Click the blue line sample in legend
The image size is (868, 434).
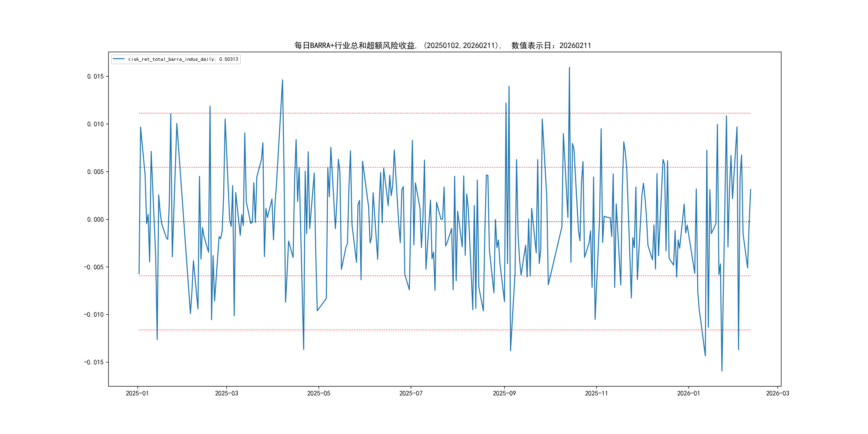point(119,59)
